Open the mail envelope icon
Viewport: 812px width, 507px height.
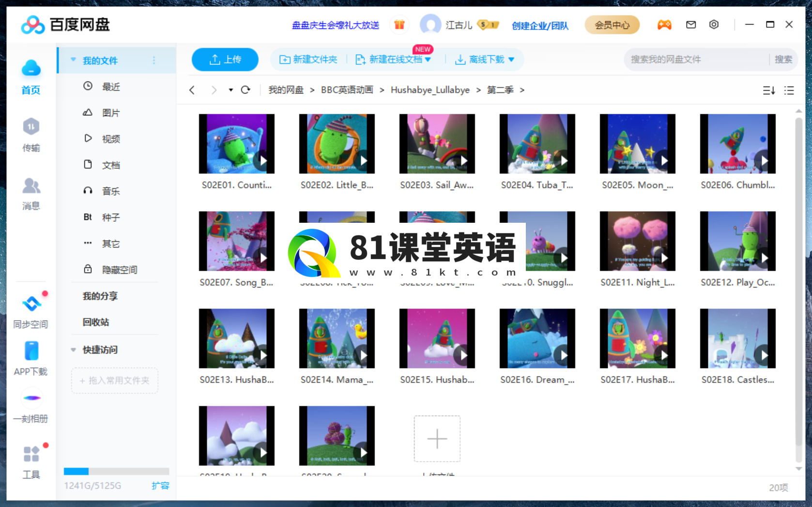(691, 25)
